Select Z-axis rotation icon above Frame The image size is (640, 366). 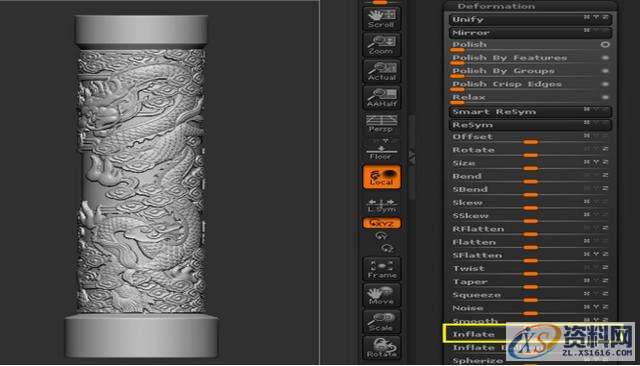pyautogui.click(x=387, y=248)
